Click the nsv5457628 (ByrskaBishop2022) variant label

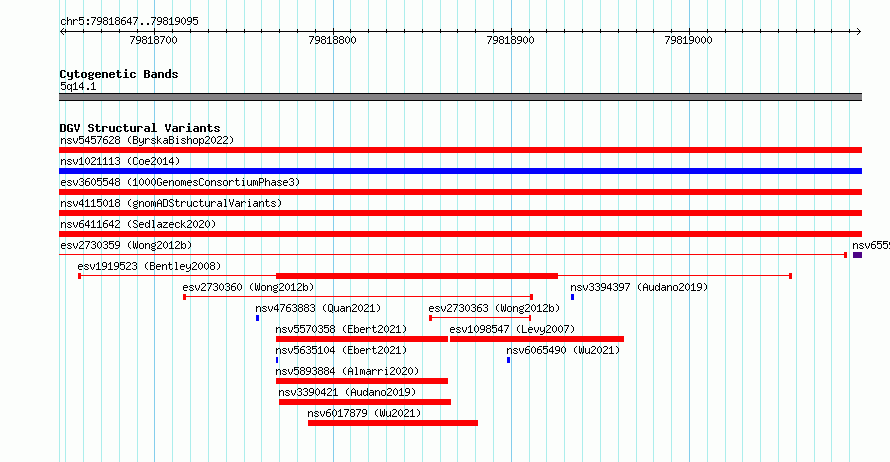147,140
